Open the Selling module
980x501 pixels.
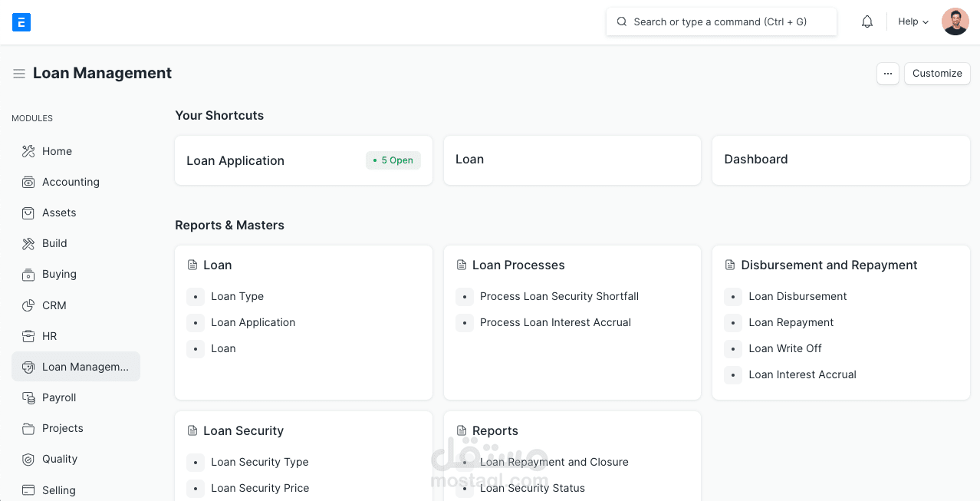[60, 490]
